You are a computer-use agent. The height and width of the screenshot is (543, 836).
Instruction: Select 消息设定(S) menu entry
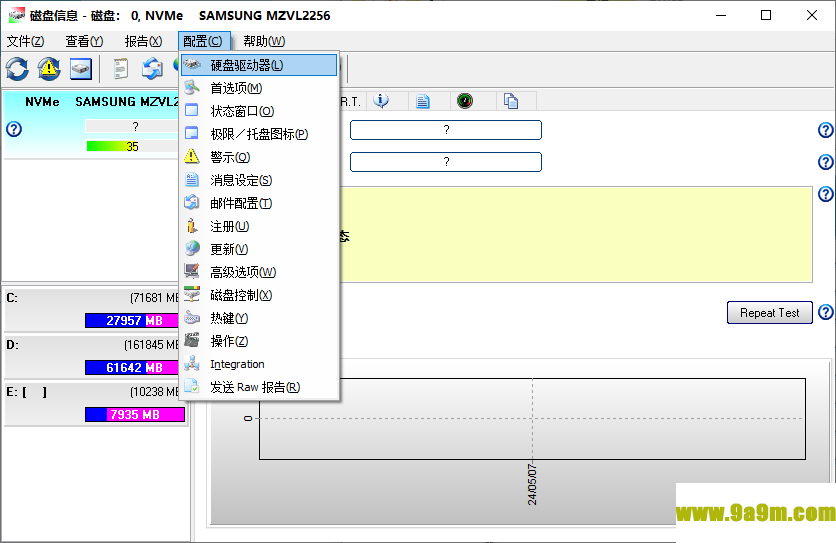click(259, 180)
